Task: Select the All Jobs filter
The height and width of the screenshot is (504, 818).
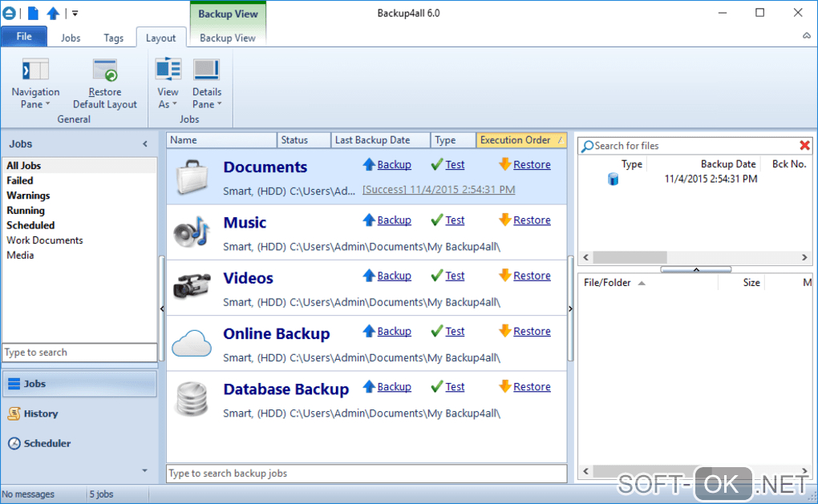Action: [79, 166]
